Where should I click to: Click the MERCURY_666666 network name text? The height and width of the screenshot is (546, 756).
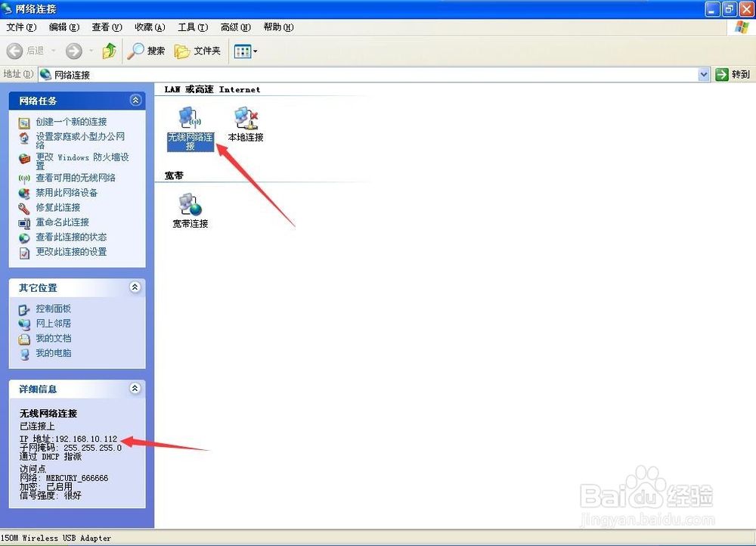(x=77, y=478)
